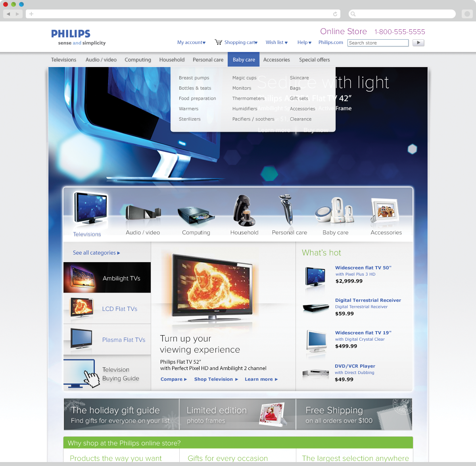This screenshot has width=476, height=466.
Task: Click the Limited edition photo frame image
Action: [272, 414]
